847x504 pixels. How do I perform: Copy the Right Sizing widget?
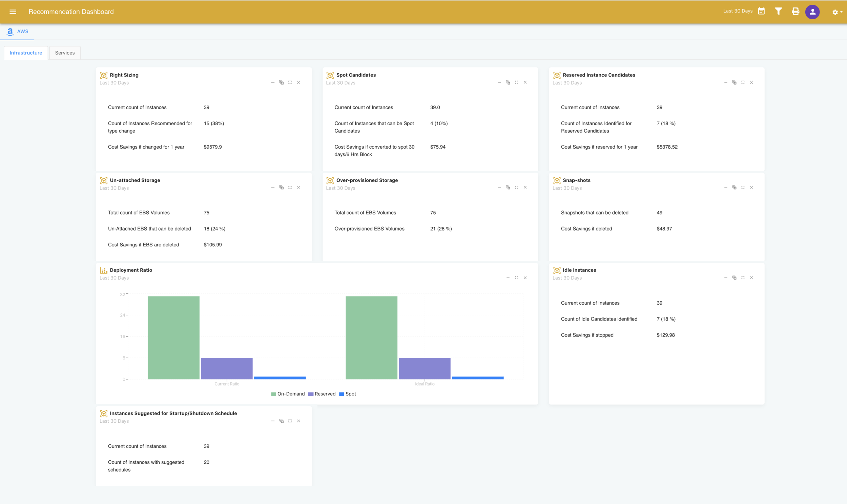[x=282, y=83]
